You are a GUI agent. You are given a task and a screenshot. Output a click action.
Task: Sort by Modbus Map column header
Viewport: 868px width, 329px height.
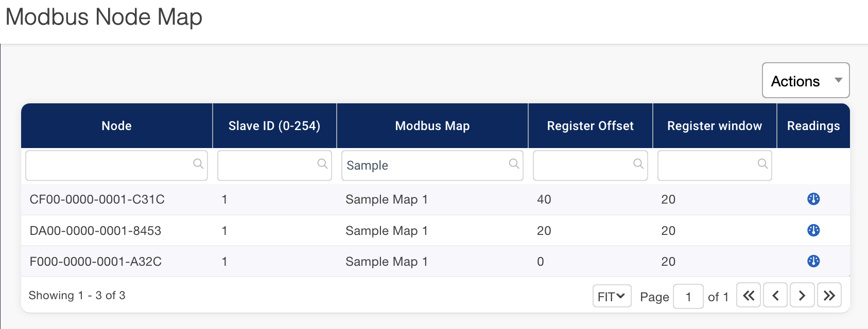[x=432, y=126]
